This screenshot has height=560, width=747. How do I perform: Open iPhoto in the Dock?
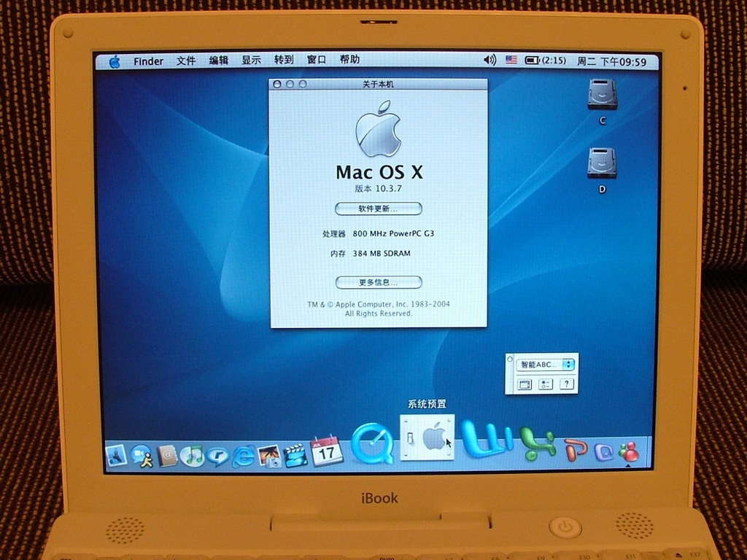click(x=270, y=456)
